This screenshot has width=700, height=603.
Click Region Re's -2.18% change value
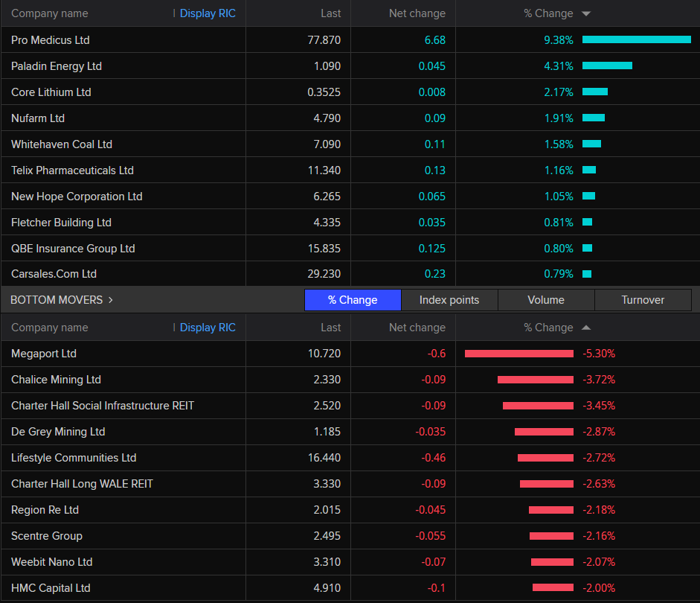(599, 510)
